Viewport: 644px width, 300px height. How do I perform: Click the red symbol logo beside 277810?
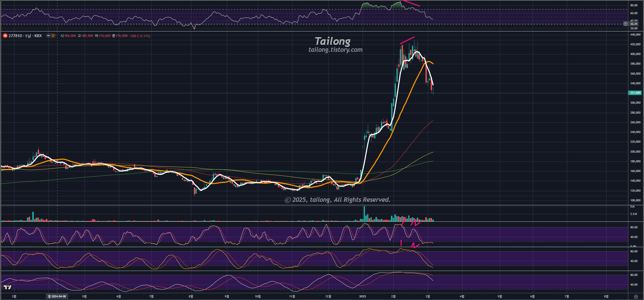5,36
